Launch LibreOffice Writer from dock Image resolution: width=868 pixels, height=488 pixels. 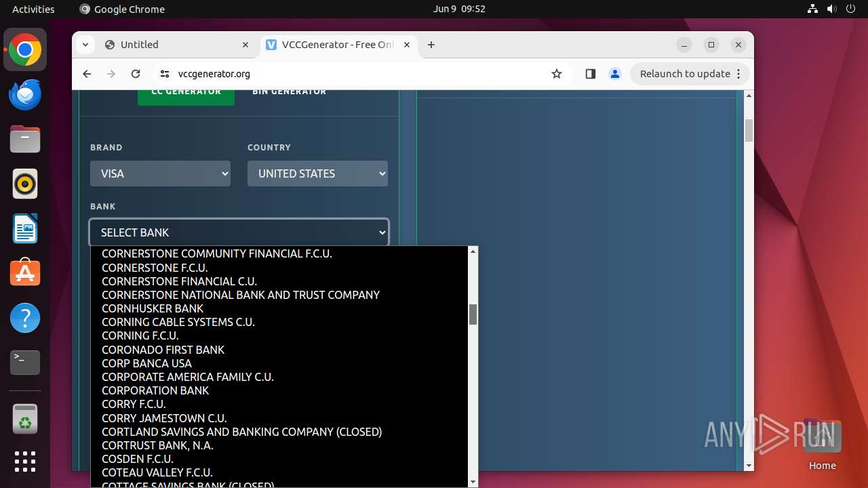pos(25,228)
